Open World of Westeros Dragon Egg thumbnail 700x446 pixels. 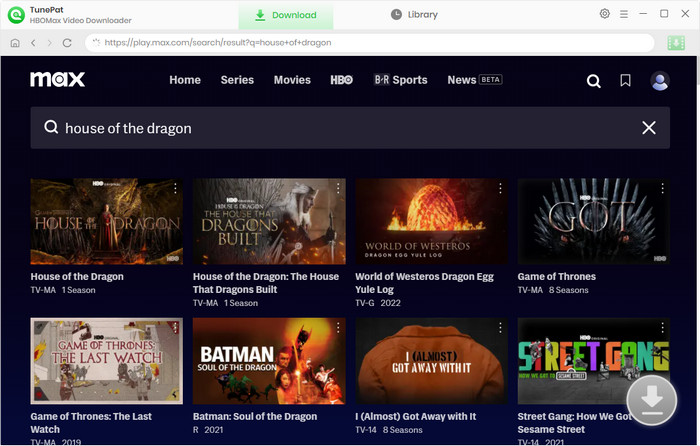[x=431, y=221]
